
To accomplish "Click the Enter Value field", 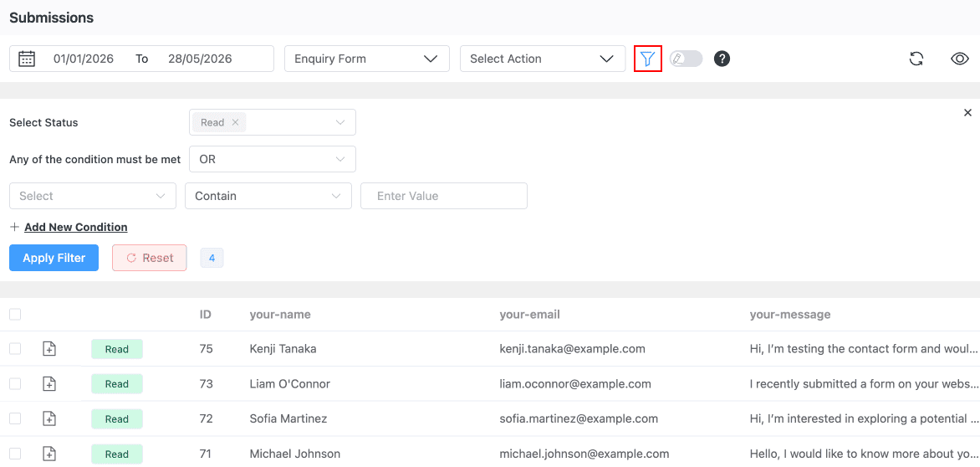I will point(444,196).
